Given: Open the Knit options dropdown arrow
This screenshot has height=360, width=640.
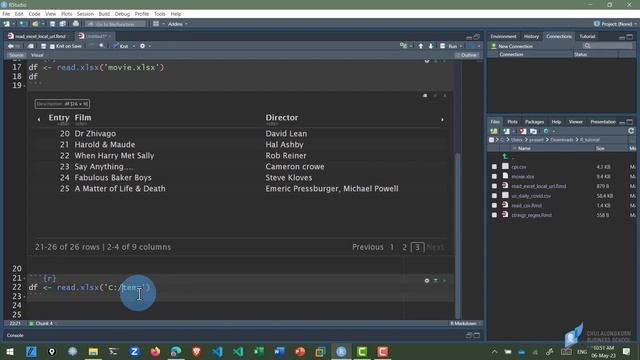Looking at the screenshot, I should pos(133,46).
